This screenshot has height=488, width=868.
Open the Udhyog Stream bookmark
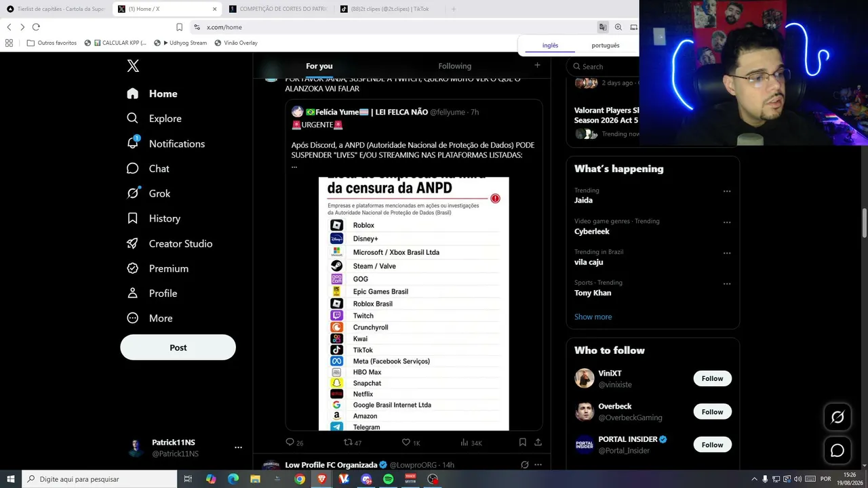pos(180,43)
